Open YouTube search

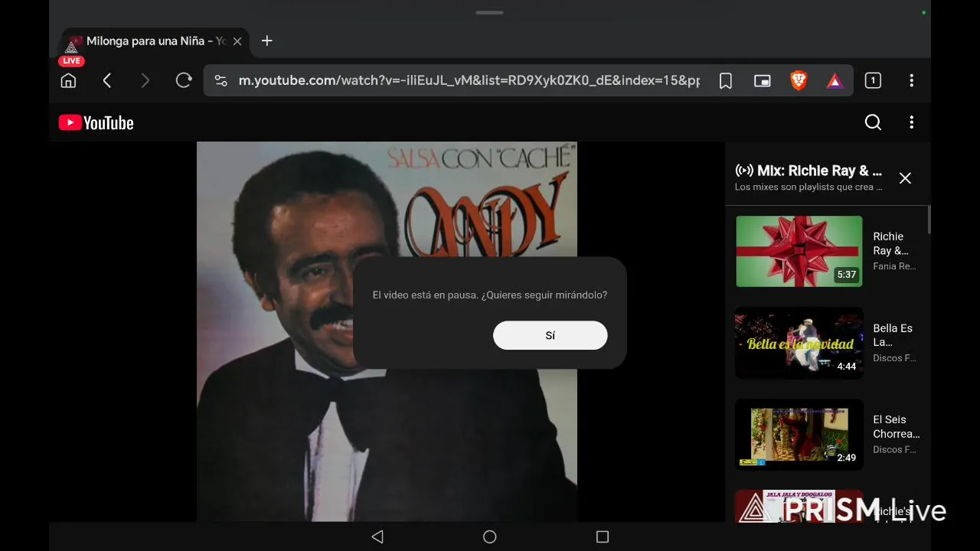click(873, 122)
